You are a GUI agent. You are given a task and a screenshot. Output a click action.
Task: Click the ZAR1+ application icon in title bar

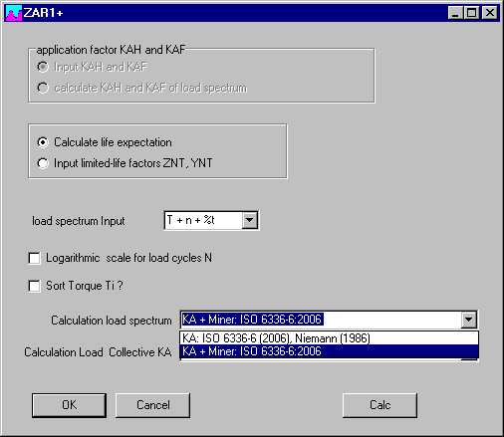point(14,13)
